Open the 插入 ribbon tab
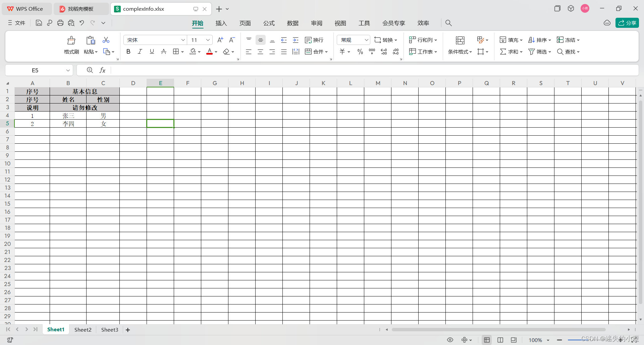 click(221, 23)
